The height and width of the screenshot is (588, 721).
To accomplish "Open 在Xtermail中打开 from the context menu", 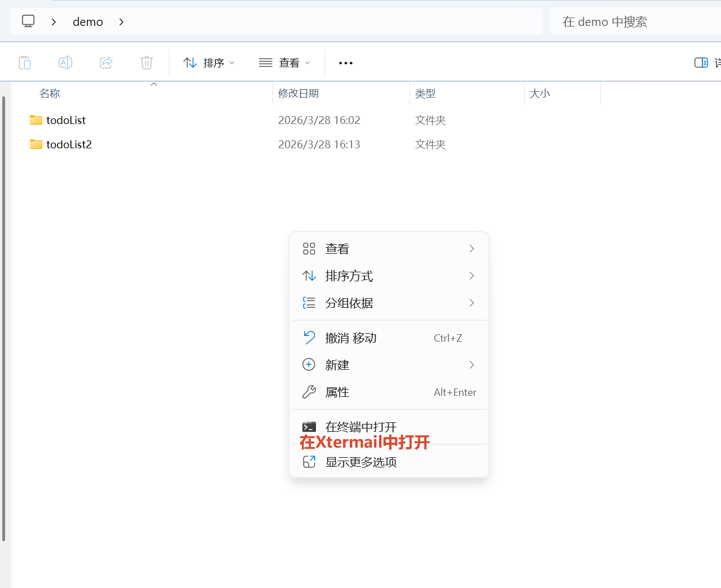I will 364,442.
